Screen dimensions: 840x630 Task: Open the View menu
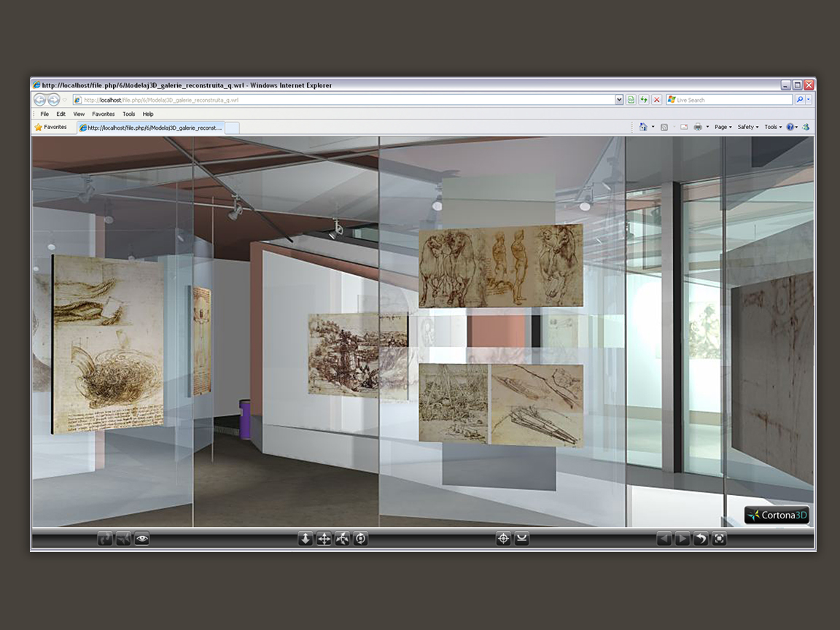[x=79, y=114]
